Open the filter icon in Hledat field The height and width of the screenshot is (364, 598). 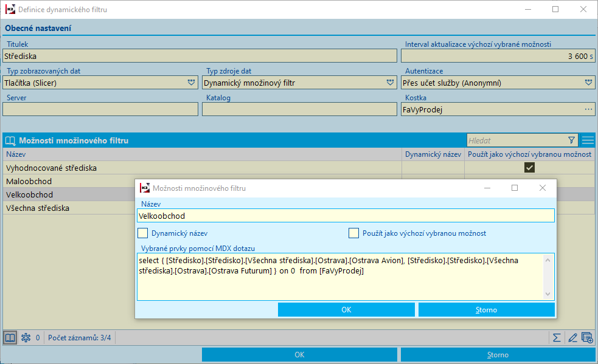(571, 140)
